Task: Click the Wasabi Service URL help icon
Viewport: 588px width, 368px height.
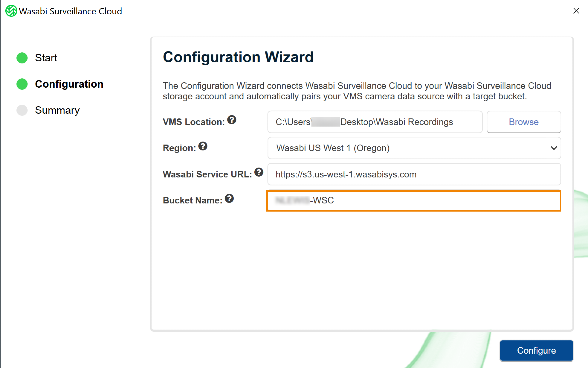Action: pos(259,172)
